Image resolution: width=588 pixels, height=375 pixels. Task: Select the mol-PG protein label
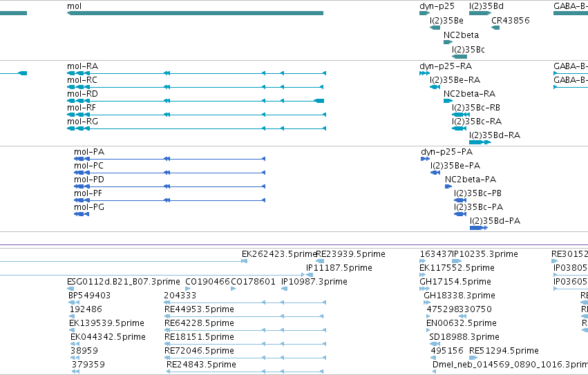tap(89, 208)
